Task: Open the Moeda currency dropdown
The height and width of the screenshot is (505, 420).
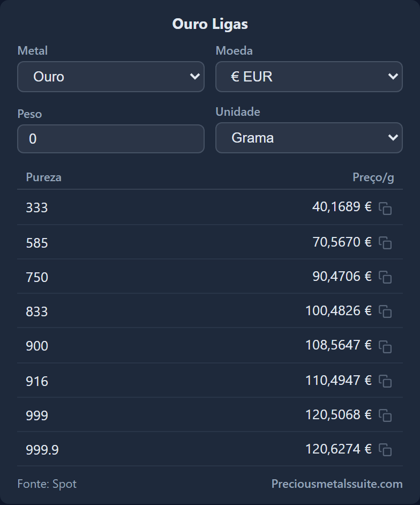Action: [x=309, y=77]
